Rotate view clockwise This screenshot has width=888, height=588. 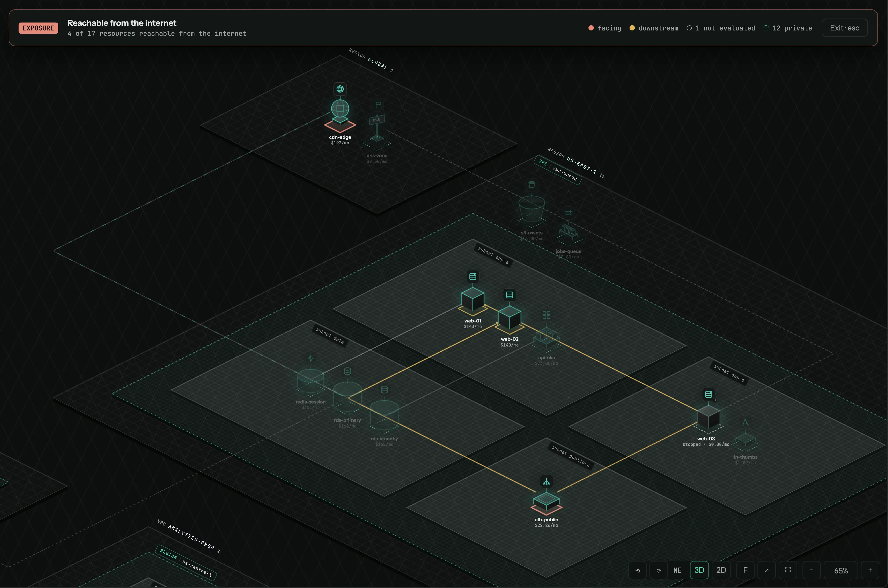pos(659,570)
